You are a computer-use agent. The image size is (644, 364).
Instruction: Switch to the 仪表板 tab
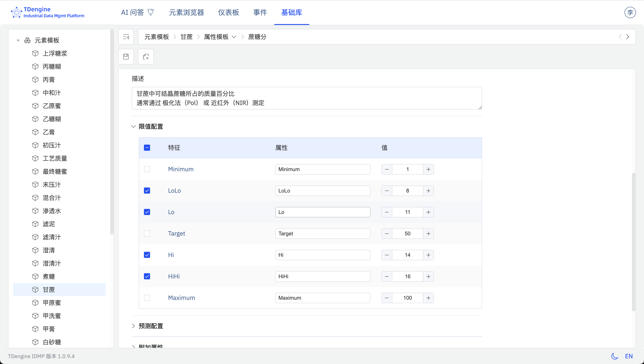[228, 12]
